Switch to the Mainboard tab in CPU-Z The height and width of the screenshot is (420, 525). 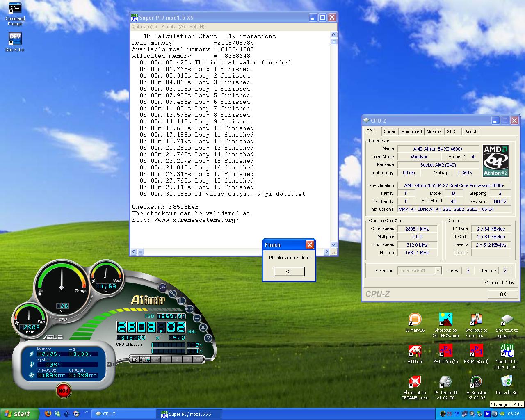coord(411,132)
